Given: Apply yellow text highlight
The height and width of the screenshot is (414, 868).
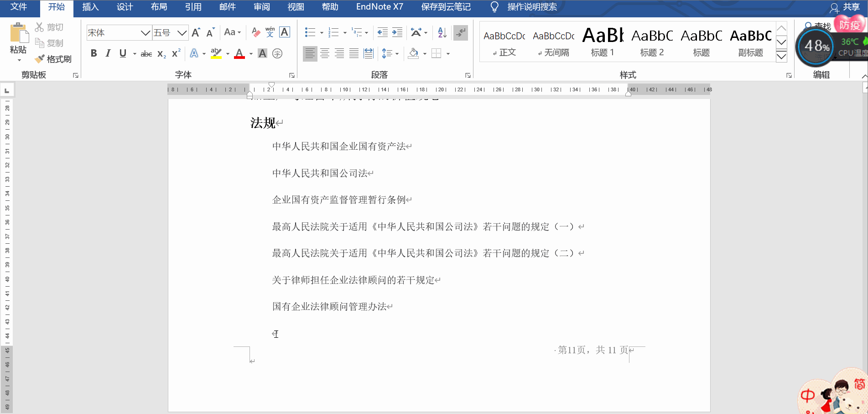Looking at the screenshot, I should coord(216,53).
